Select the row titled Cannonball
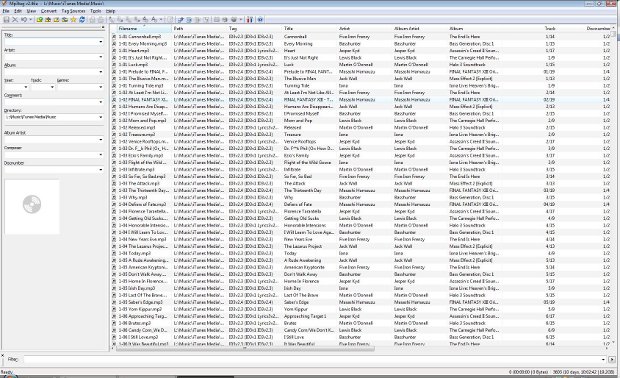Image resolution: width=620 pixels, height=378 pixels. (x=361, y=36)
